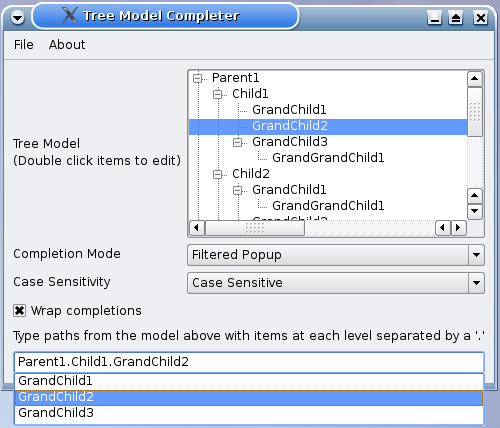Select GrandChild3 from completion popup

click(x=249, y=413)
